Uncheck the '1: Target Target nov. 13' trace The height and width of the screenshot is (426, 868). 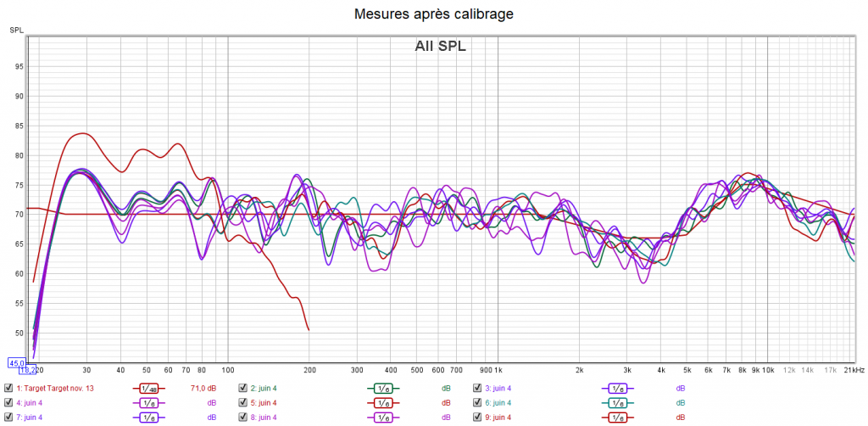pos(8,389)
